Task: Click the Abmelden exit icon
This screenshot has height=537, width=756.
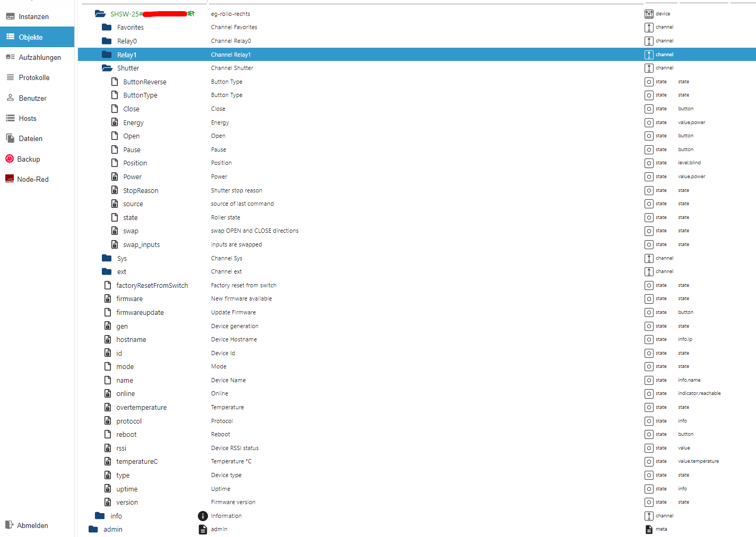Action: 9,525
